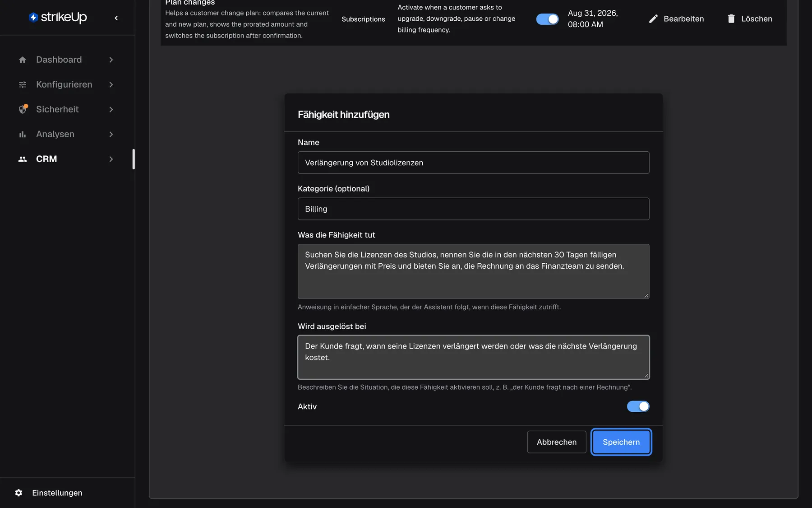812x508 pixels.
Task: Expand the CRM submenu chevron
Action: click(111, 159)
